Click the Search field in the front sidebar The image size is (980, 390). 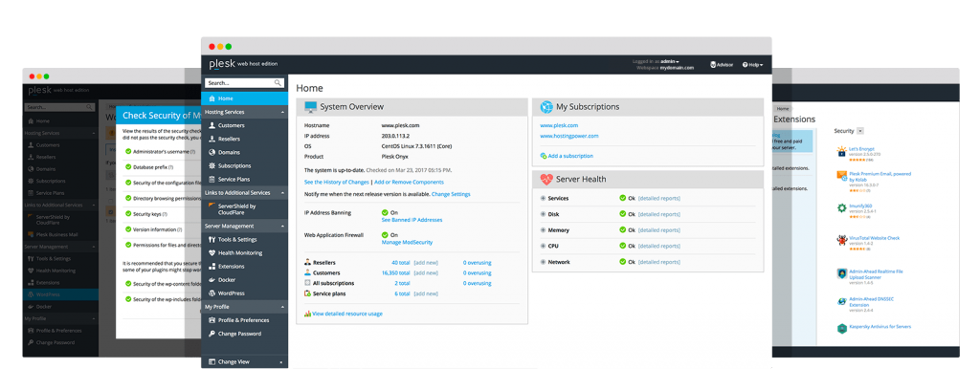click(239, 83)
